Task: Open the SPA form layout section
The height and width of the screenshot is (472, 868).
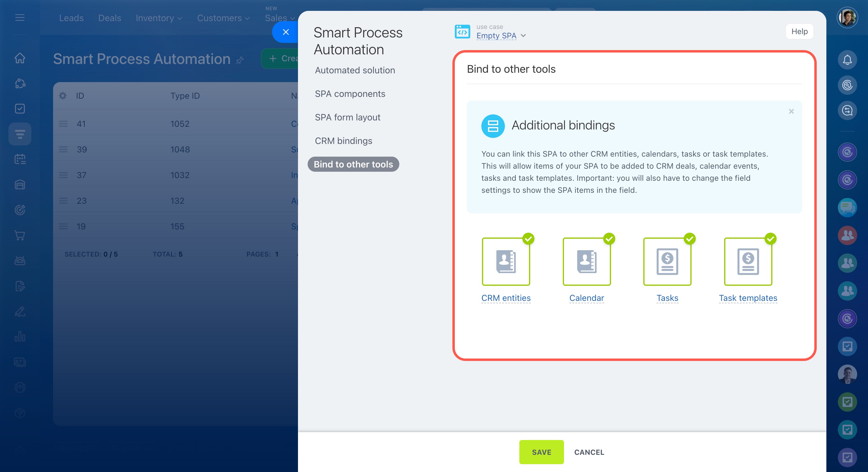Action: point(347,117)
